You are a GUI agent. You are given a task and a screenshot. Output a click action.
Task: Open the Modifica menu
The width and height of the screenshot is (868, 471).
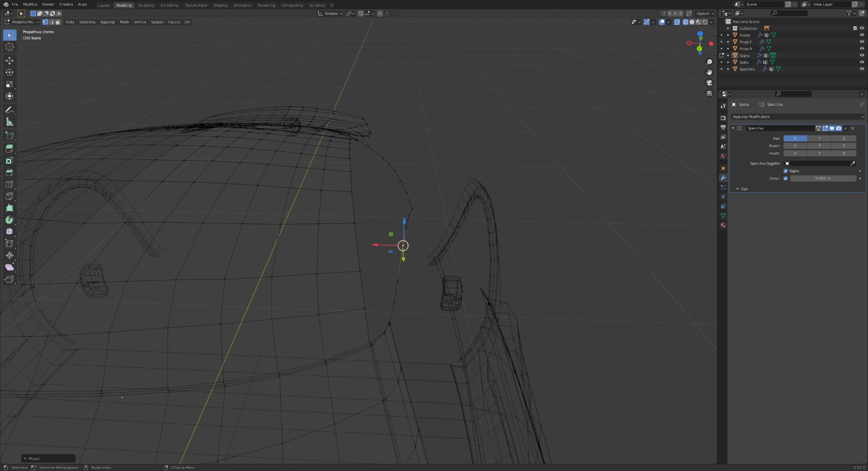[30, 5]
